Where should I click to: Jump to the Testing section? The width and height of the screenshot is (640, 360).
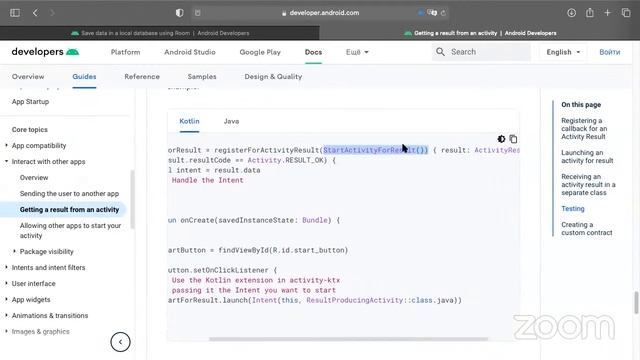[x=573, y=209]
